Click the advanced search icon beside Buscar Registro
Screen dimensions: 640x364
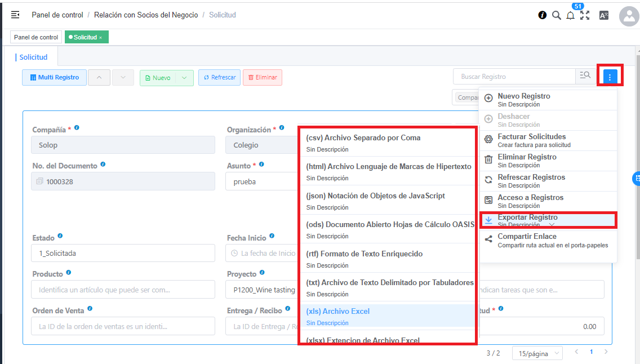click(585, 76)
